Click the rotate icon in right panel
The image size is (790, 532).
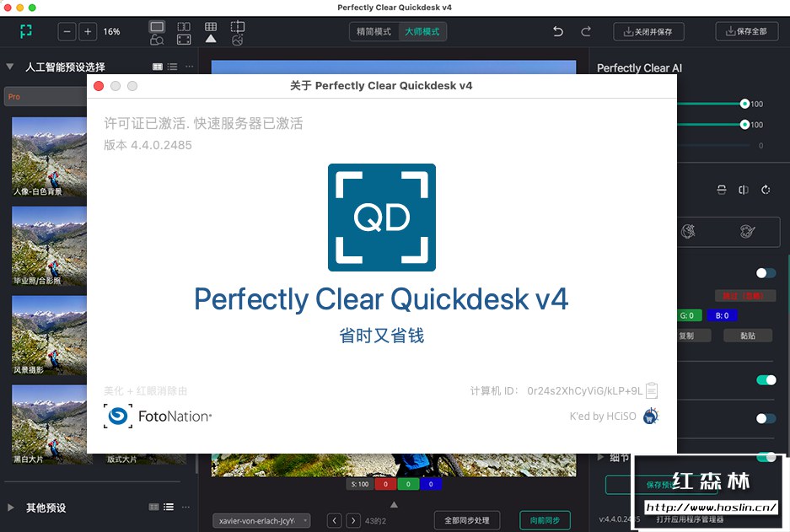(766, 190)
